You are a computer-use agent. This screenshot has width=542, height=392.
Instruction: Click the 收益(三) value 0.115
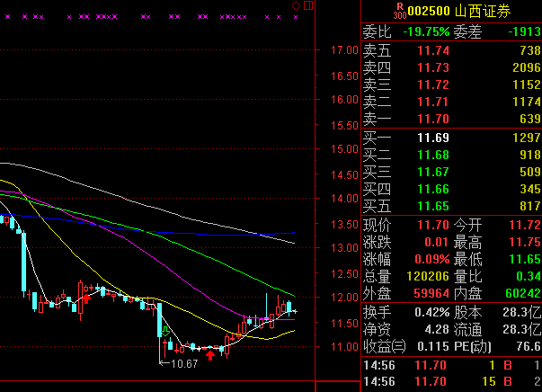tap(433, 347)
